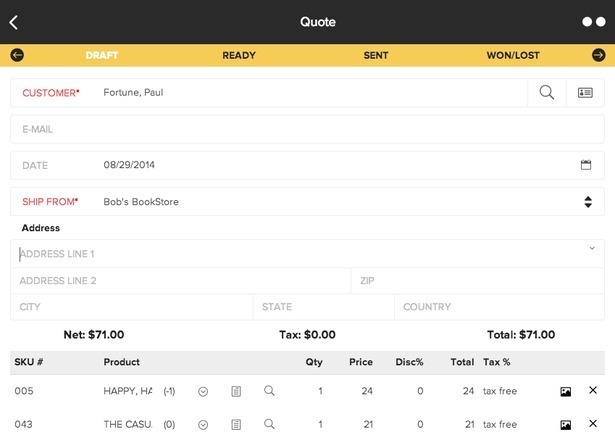
Task: Click the ZIP input field
Action: click(x=475, y=281)
